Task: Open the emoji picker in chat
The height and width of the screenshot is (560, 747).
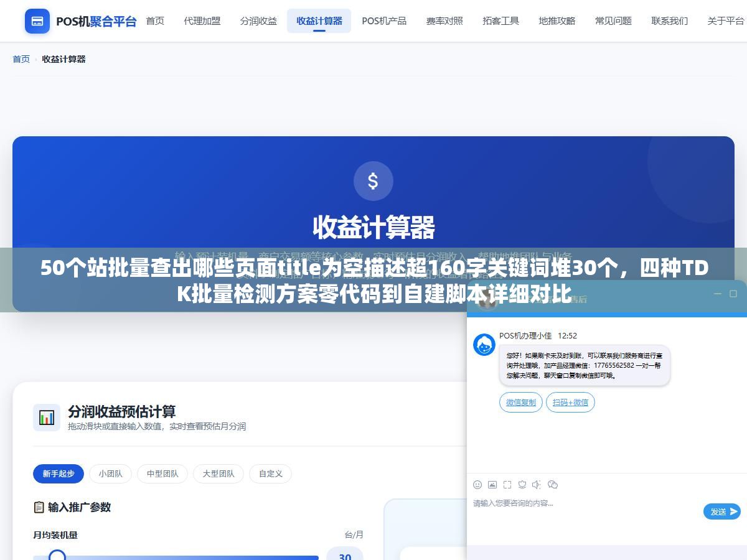Action: point(477,485)
